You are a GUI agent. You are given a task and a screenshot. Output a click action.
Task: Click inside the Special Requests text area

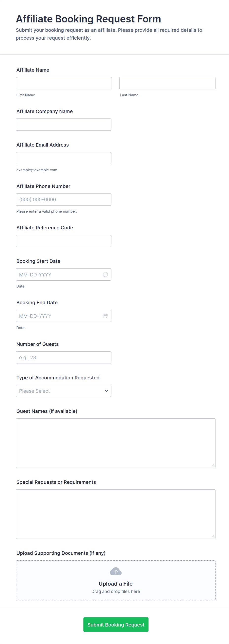click(115, 514)
